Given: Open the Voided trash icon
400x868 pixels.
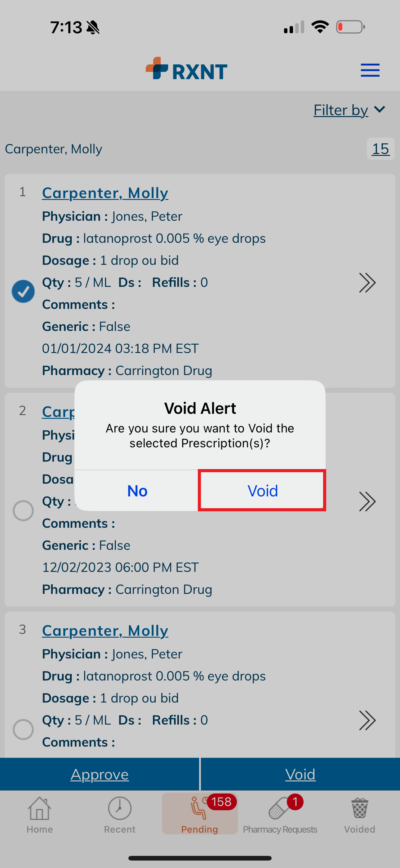Looking at the screenshot, I should click(360, 808).
